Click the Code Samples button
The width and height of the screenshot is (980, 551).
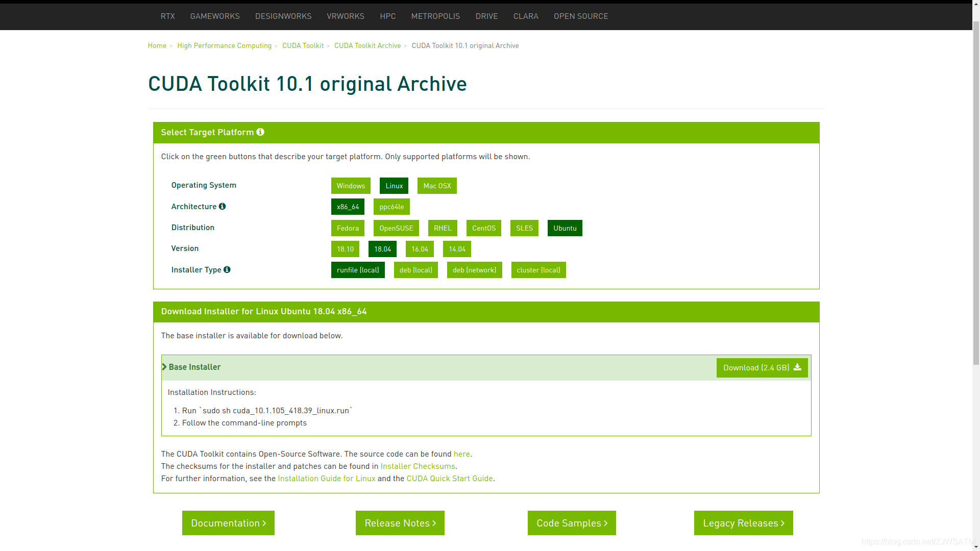pos(572,523)
